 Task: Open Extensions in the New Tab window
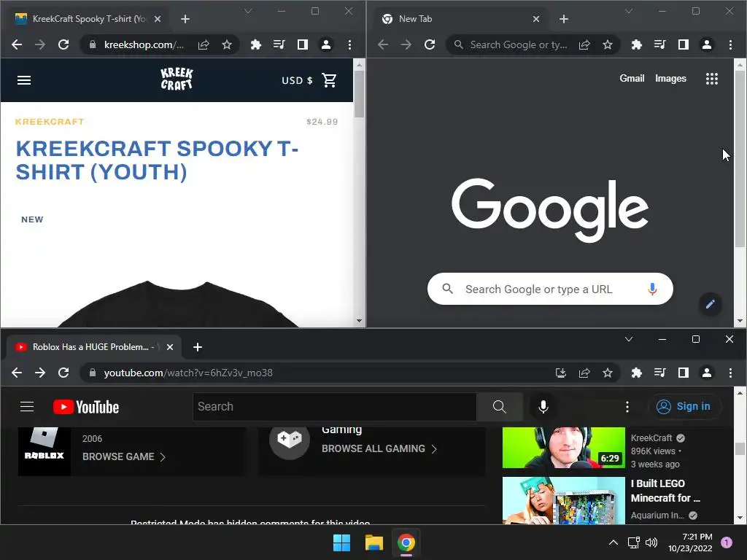[x=636, y=44]
